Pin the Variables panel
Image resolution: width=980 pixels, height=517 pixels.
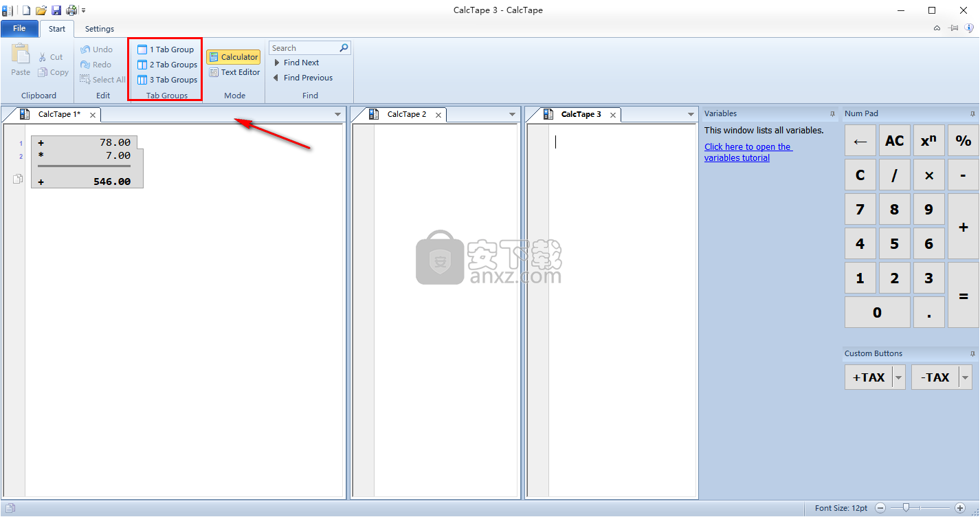832,114
